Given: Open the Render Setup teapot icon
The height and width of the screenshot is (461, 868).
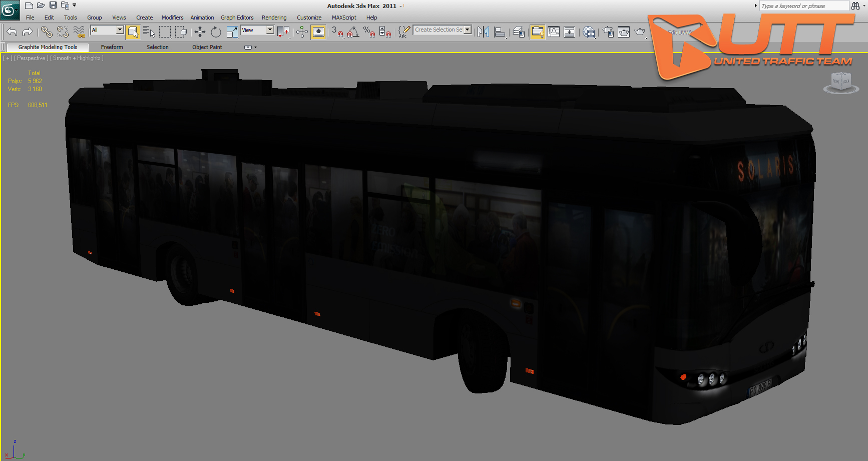Looking at the screenshot, I should [x=608, y=32].
